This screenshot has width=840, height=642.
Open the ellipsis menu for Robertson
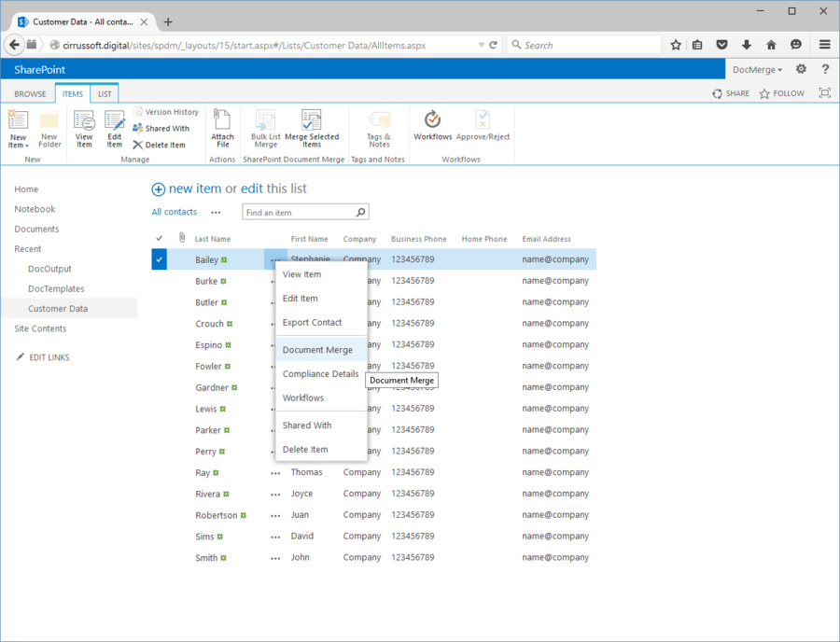point(275,516)
